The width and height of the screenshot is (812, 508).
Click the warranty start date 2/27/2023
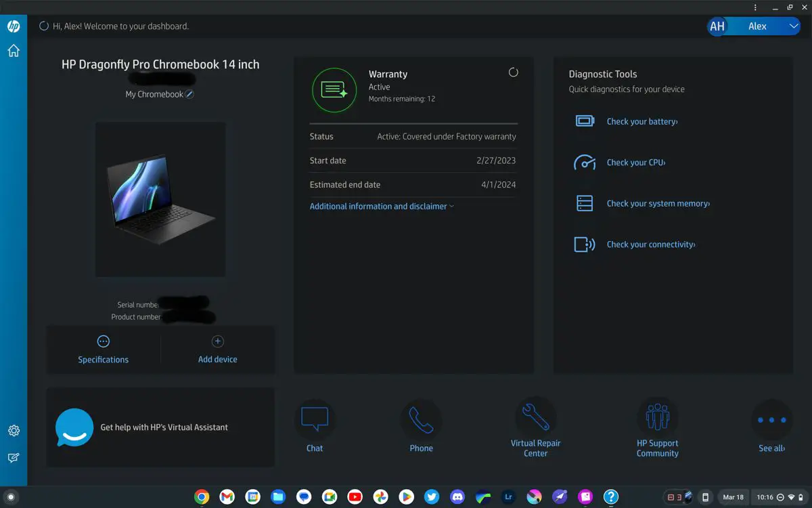point(495,161)
